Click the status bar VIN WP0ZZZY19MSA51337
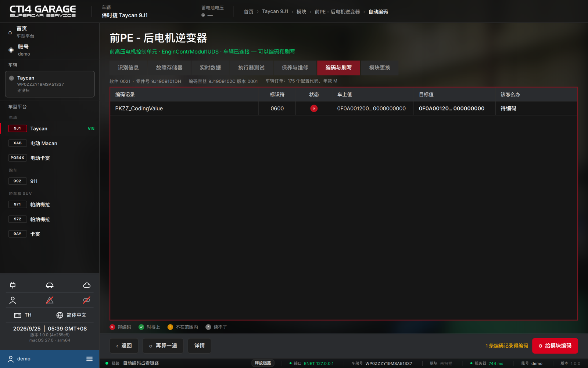This screenshot has width=588, height=368. point(389,364)
